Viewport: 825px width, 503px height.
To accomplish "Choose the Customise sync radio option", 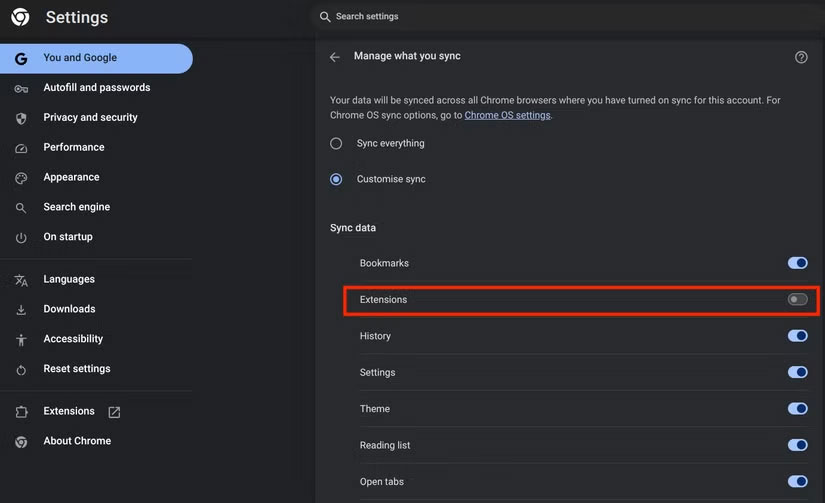I will (x=336, y=180).
